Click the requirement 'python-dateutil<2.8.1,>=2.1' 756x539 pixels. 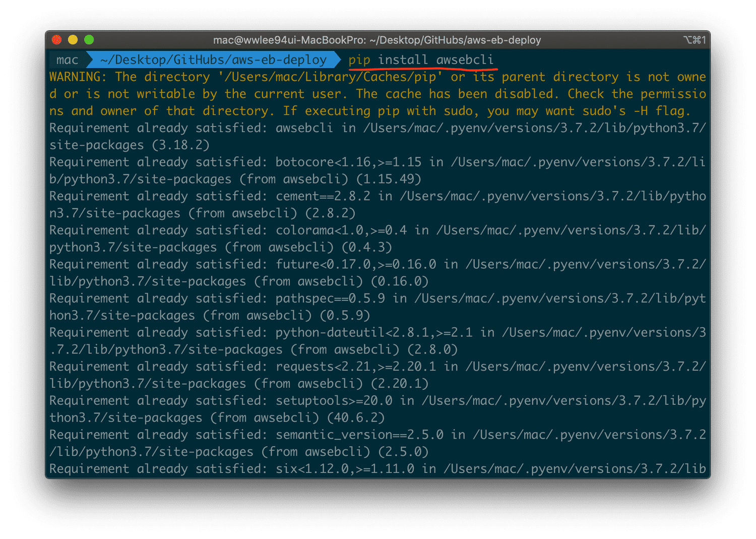coord(374,333)
